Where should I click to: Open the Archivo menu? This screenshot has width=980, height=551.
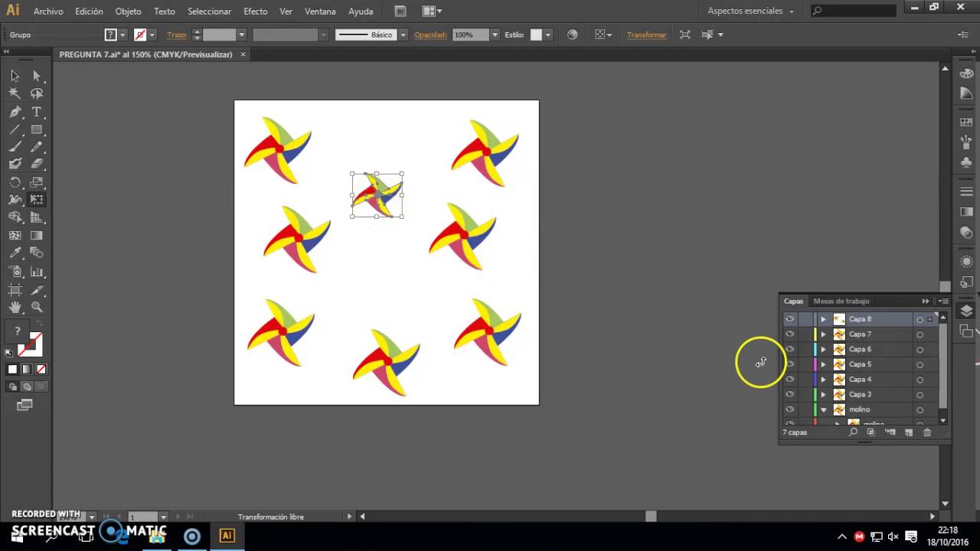[48, 11]
